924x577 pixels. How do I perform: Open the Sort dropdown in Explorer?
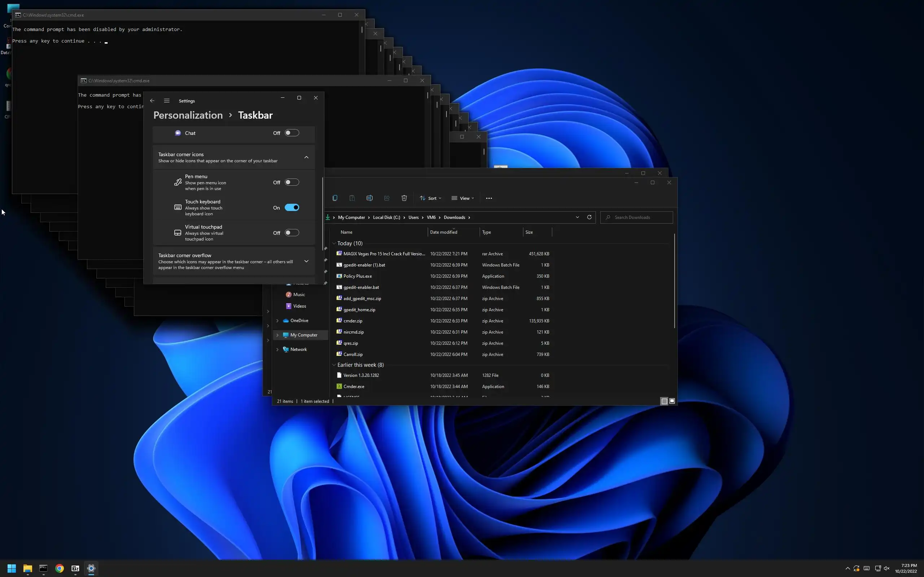[431, 198]
